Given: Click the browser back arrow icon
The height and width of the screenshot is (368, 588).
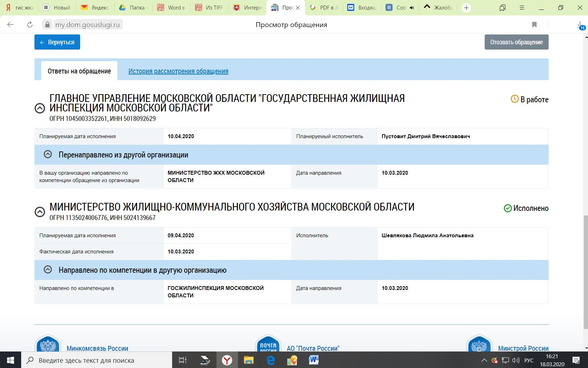Looking at the screenshot, I should point(11,25).
